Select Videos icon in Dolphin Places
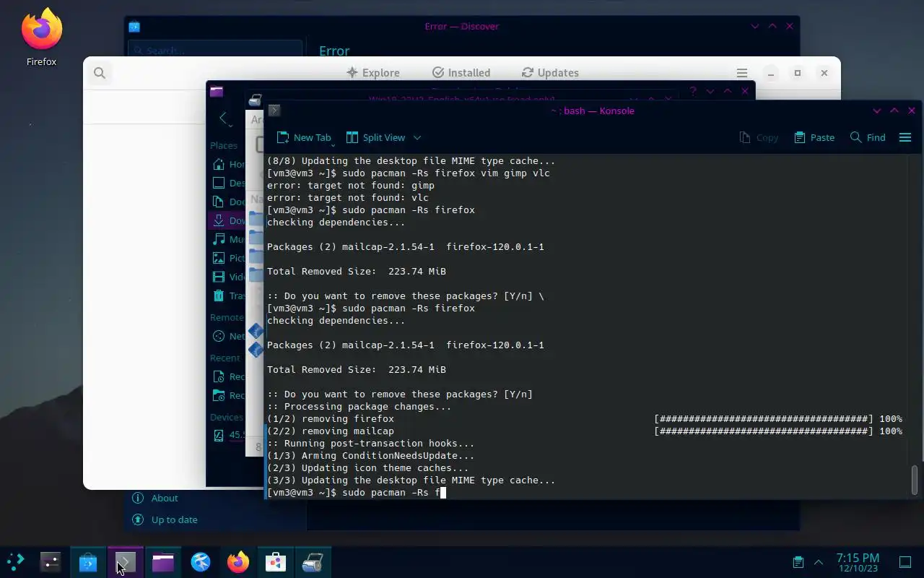Screen dimensions: 924x578 pos(219,277)
